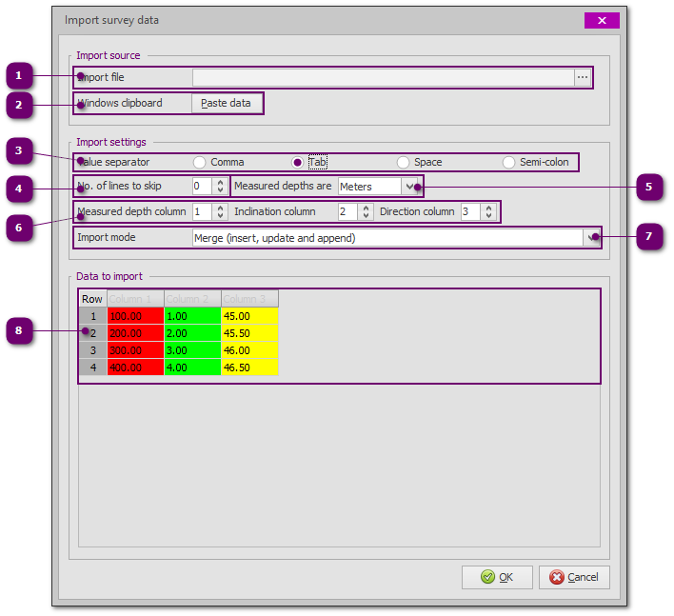Click the numbered callout badge 5
674x616 pixels.
[x=648, y=187]
